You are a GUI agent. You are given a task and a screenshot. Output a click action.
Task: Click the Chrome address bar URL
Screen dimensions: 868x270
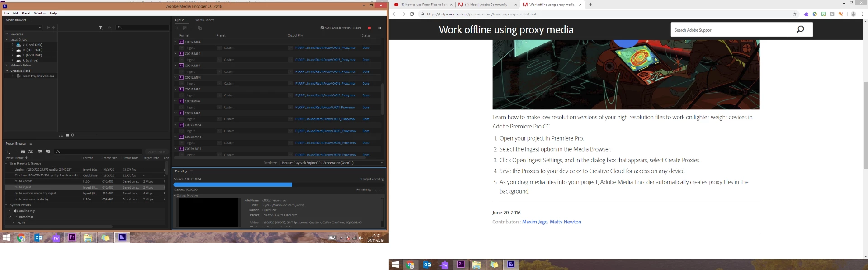pos(481,14)
